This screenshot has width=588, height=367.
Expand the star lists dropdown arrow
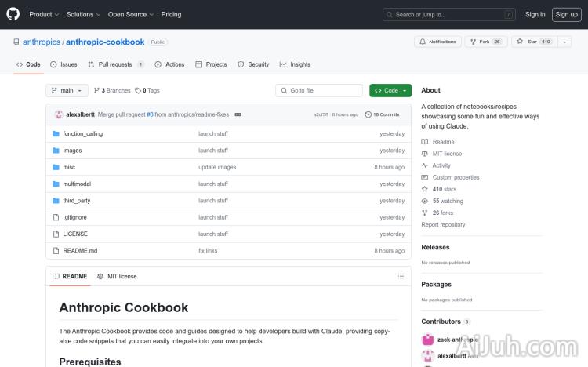click(x=564, y=42)
